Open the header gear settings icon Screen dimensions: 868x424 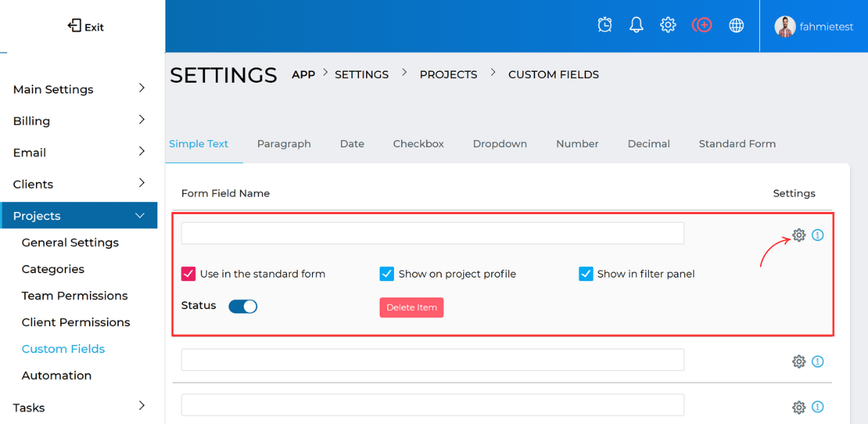point(668,25)
